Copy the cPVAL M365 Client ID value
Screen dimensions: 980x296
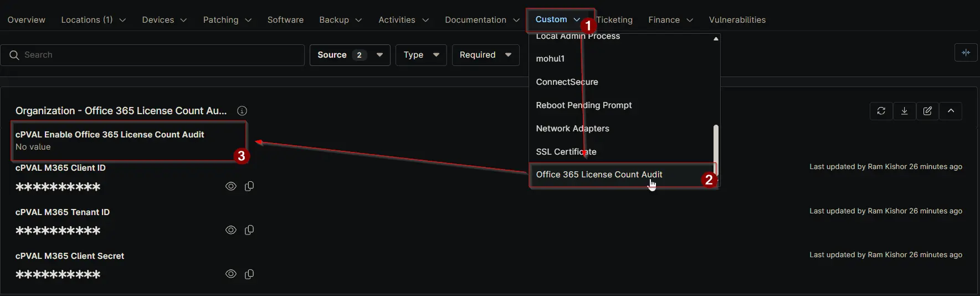click(x=249, y=186)
